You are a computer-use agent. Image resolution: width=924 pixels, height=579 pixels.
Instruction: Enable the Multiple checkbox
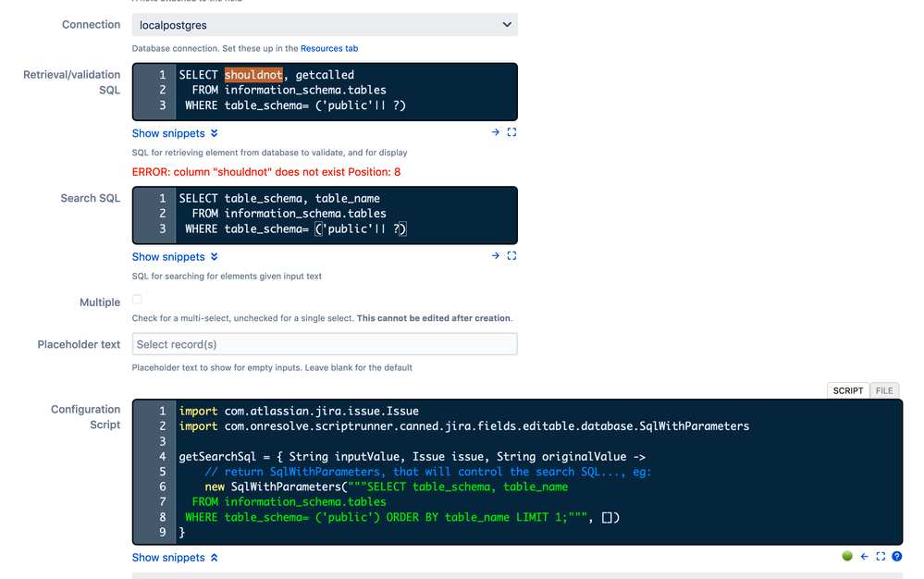coord(137,300)
